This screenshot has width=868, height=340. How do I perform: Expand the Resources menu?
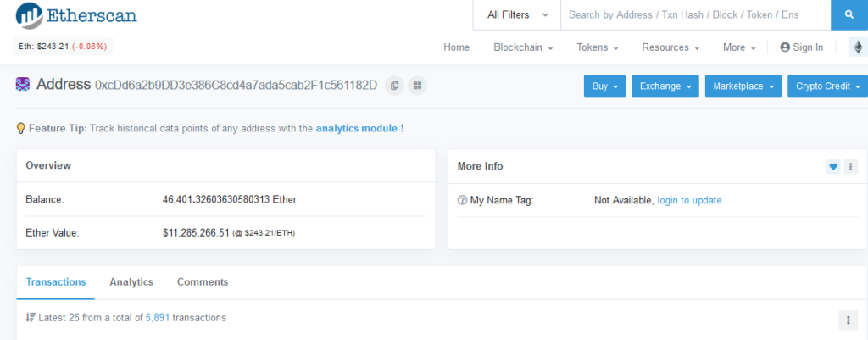pyautogui.click(x=670, y=47)
